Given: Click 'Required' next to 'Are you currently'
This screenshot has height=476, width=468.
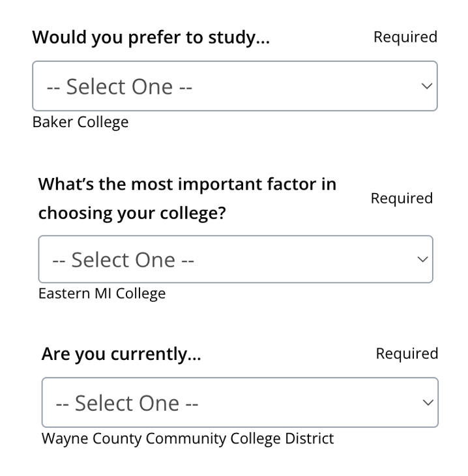Looking at the screenshot, I should coord(407,353).
